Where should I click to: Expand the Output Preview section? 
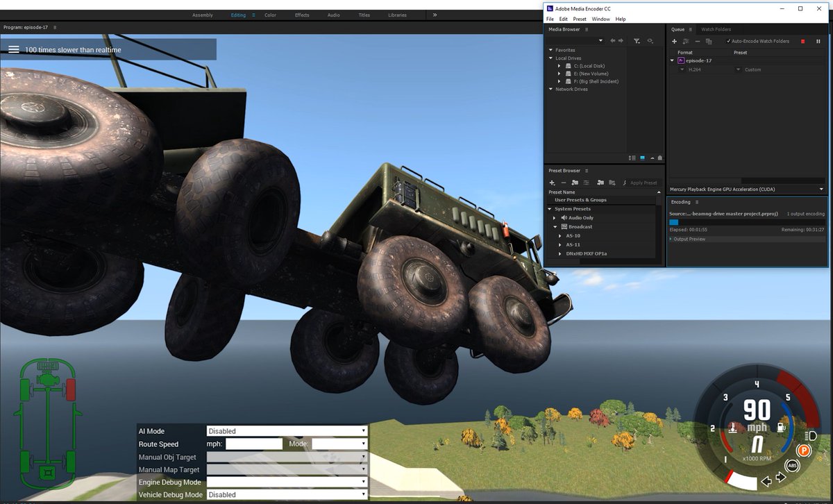point(671,239)
